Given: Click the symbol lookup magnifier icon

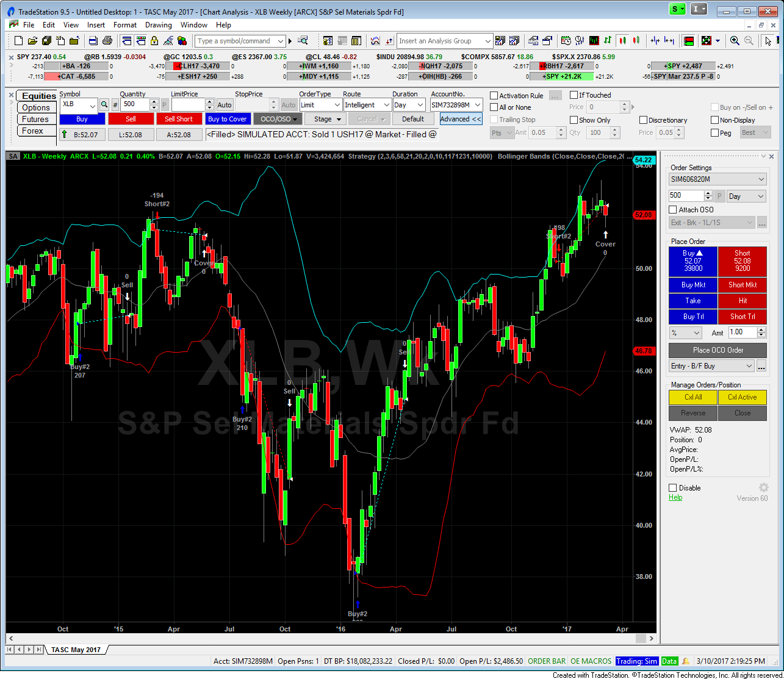Looking at the screenshot, I should click(303, 41).
